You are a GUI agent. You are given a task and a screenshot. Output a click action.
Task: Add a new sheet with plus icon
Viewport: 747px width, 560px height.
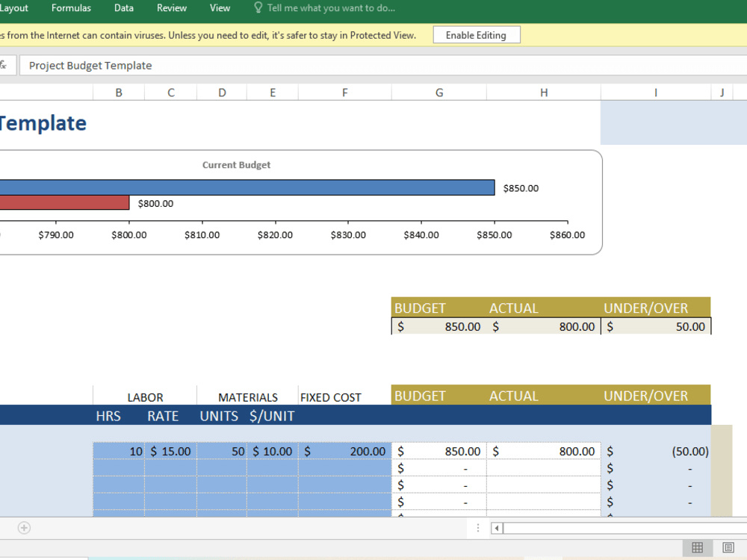pyautogui.click(x=25, y=528)
